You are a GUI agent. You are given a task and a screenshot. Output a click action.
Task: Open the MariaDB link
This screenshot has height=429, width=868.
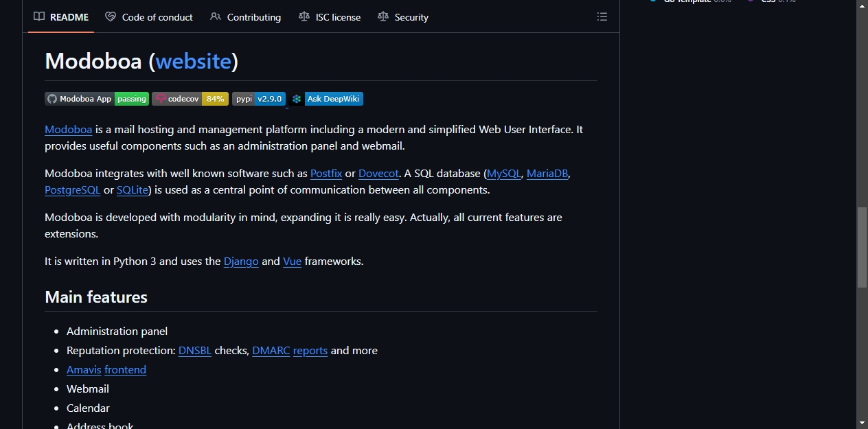point(547,173)
